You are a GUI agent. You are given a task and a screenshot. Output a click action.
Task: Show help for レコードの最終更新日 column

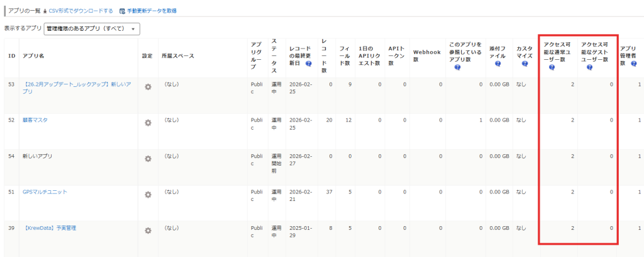pos(309,64)
